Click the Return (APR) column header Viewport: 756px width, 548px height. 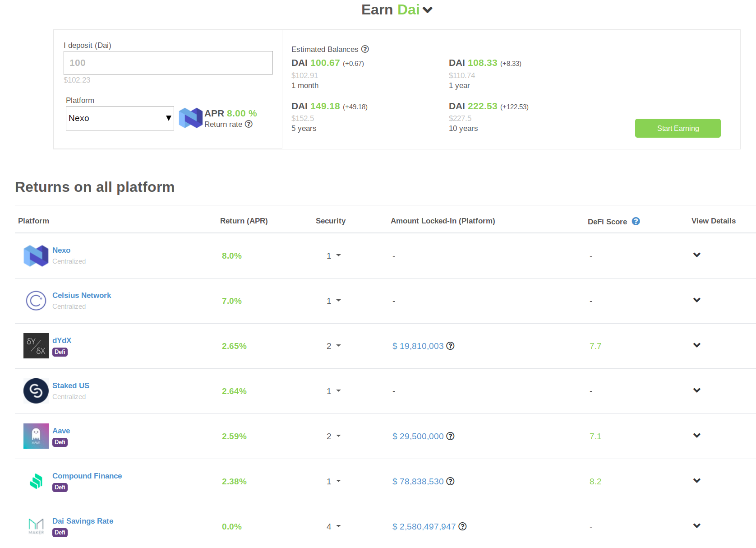[x=244, y=221]
